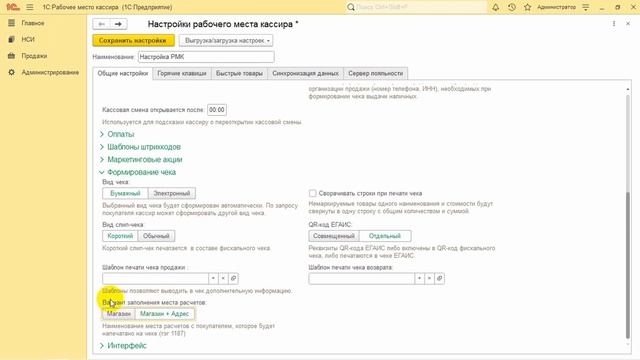Select Бумажный receipt type
640x360 pixels.
click(125, 193)
